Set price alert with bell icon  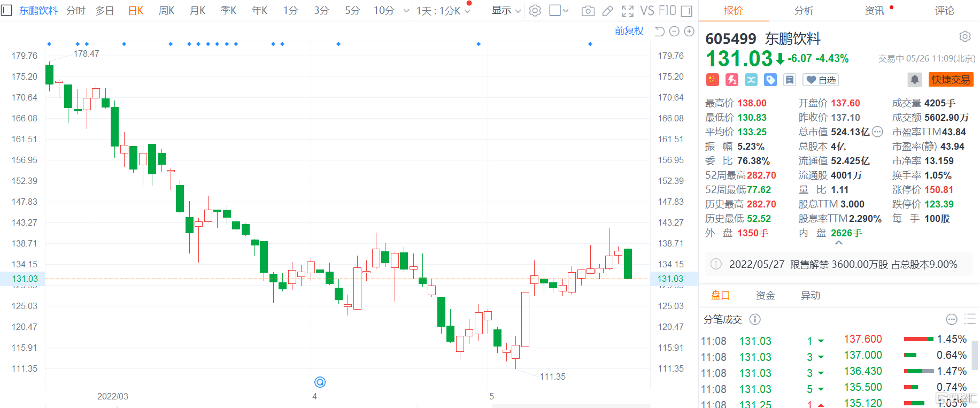[915, 80]
